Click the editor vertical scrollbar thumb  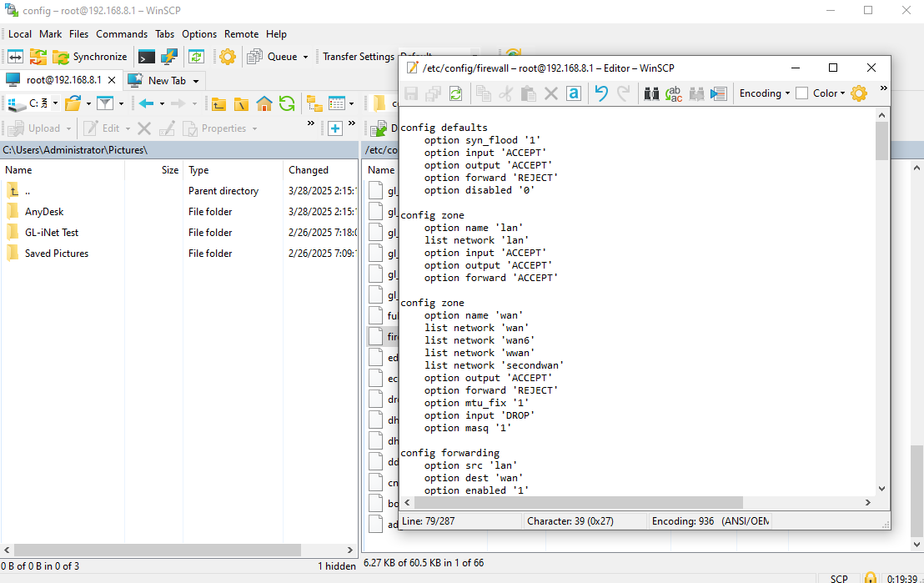[881, 141]
